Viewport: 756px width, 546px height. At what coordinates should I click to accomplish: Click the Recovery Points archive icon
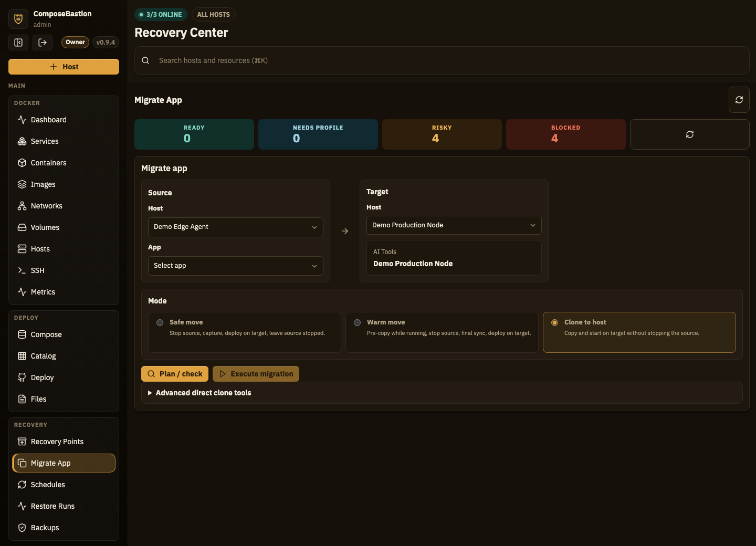[x=22, y=442]
